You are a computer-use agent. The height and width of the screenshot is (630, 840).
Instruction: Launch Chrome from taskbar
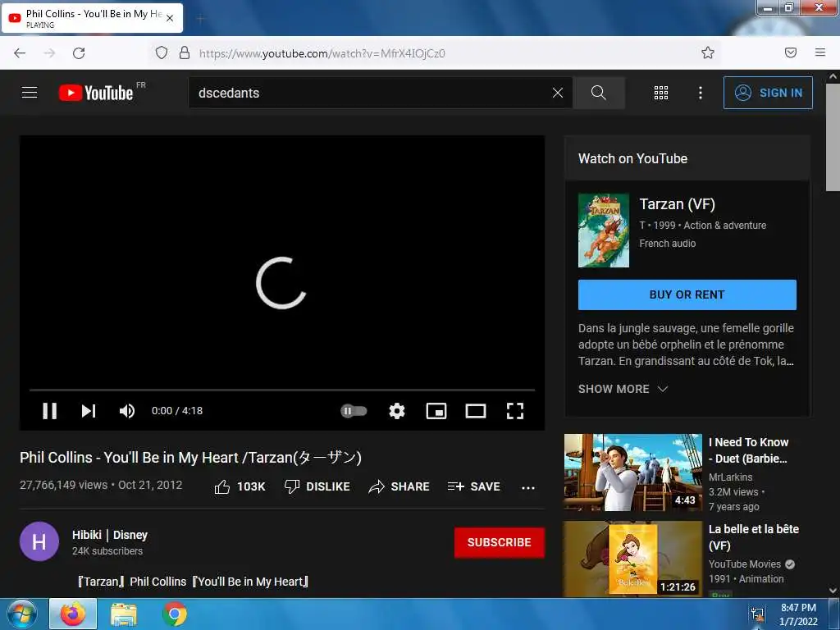(x=175, y=614)
